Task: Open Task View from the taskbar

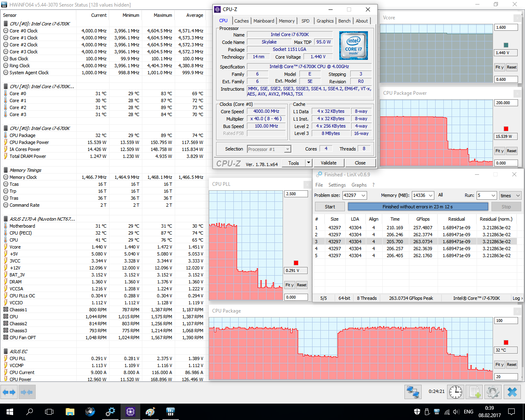Action: (x=49, y=412)
